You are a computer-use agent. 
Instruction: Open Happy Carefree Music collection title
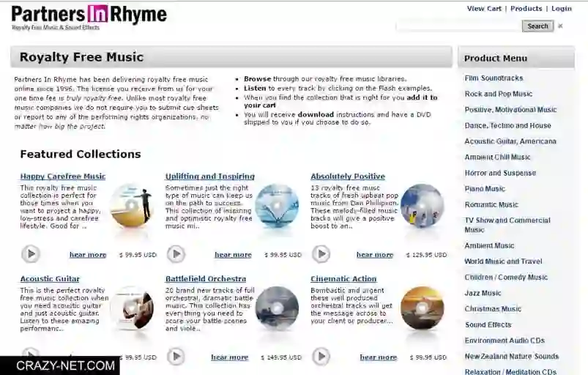(x=63, y=177)
